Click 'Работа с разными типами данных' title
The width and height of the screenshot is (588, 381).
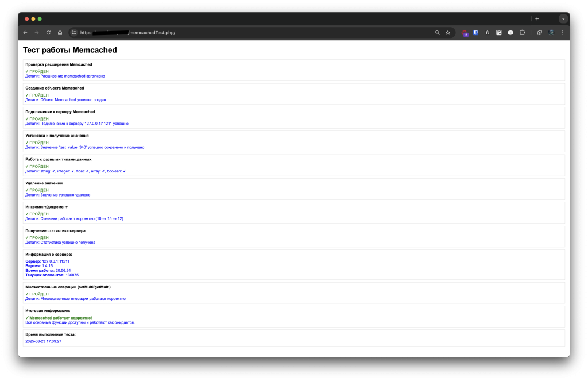58,160
